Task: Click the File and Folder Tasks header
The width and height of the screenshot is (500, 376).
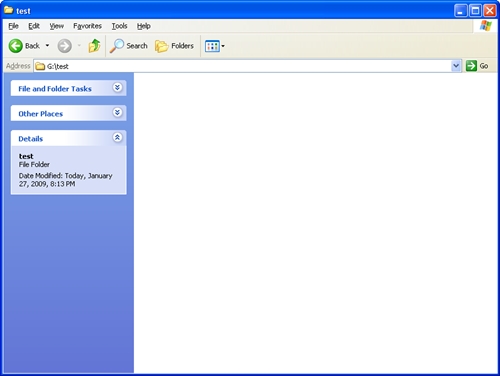Action: pyautogui.click(x=68, y=88)
